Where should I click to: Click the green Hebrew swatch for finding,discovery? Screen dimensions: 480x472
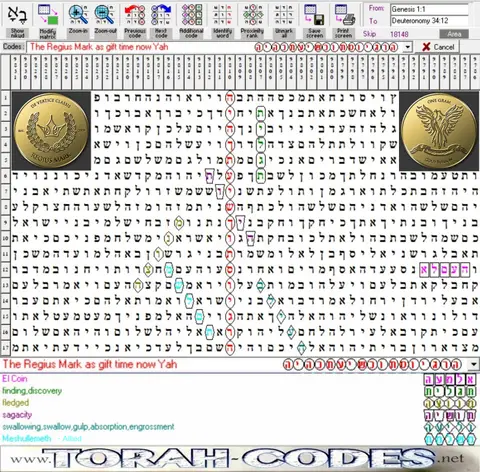click(450, 391)
